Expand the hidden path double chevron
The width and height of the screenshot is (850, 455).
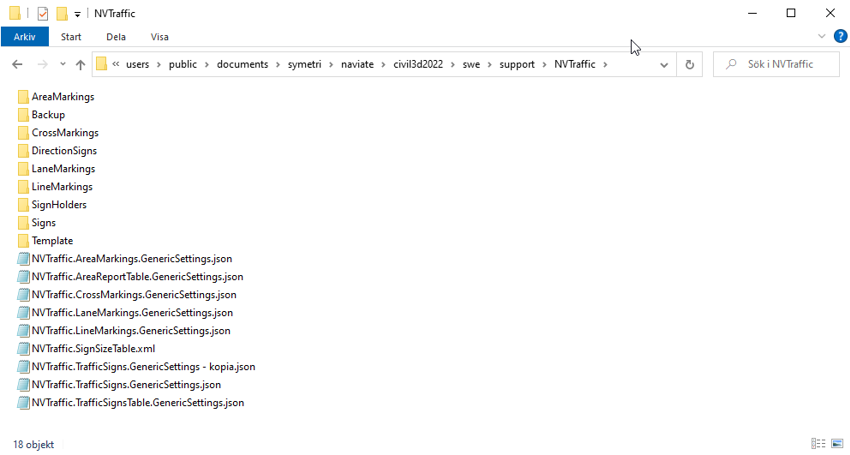[x=115, y=64]
